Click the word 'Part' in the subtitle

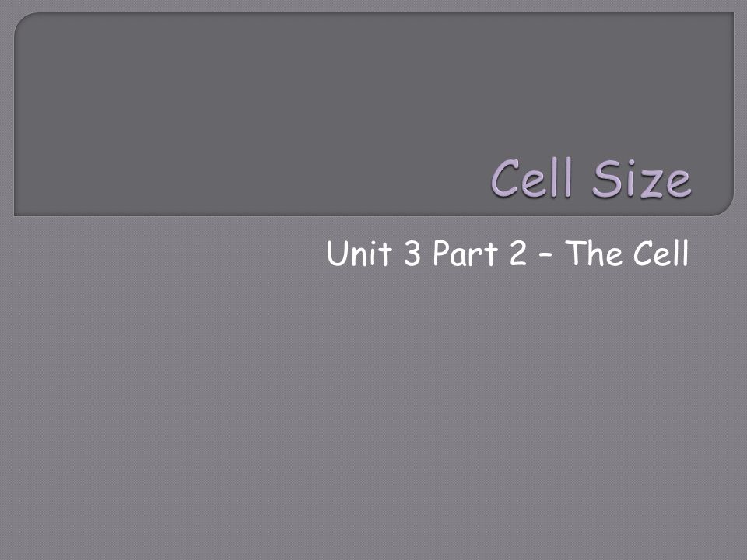pos(465,254)
